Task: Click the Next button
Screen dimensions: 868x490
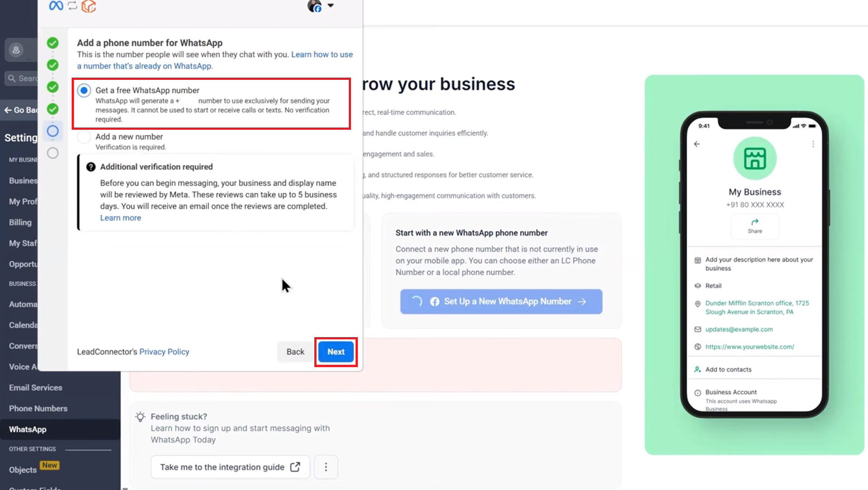Action: (x=336, y=352)
